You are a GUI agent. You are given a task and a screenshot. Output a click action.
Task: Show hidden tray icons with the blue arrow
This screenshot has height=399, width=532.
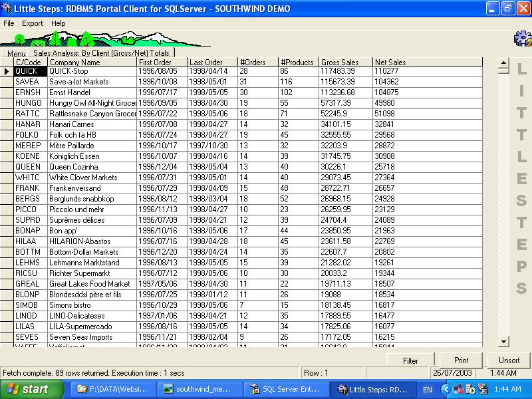click(x=446, y=389)
